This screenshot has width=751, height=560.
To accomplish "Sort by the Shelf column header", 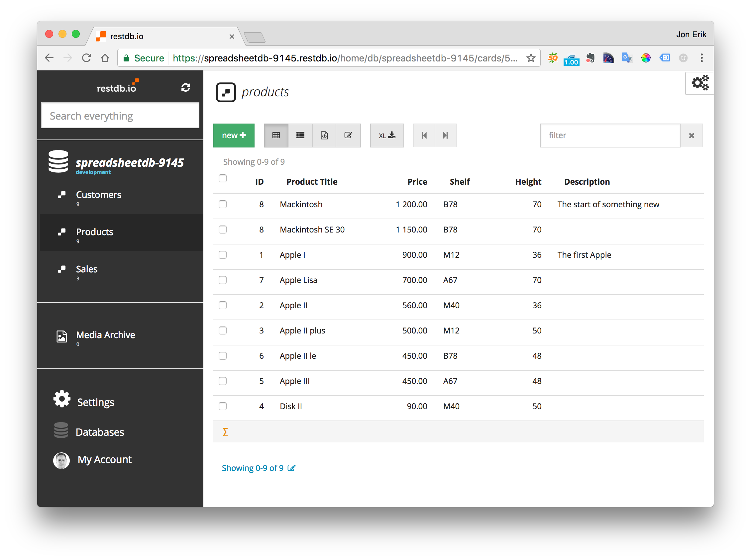I will tap(460, 182).
